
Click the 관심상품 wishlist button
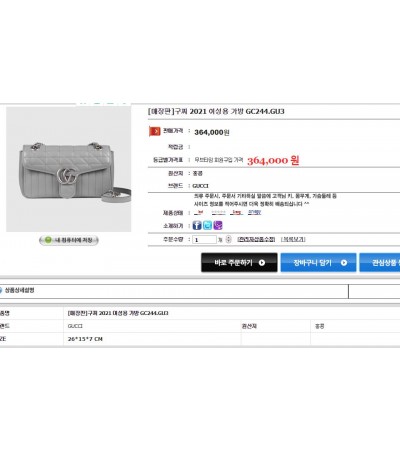[x=380, y=263]
